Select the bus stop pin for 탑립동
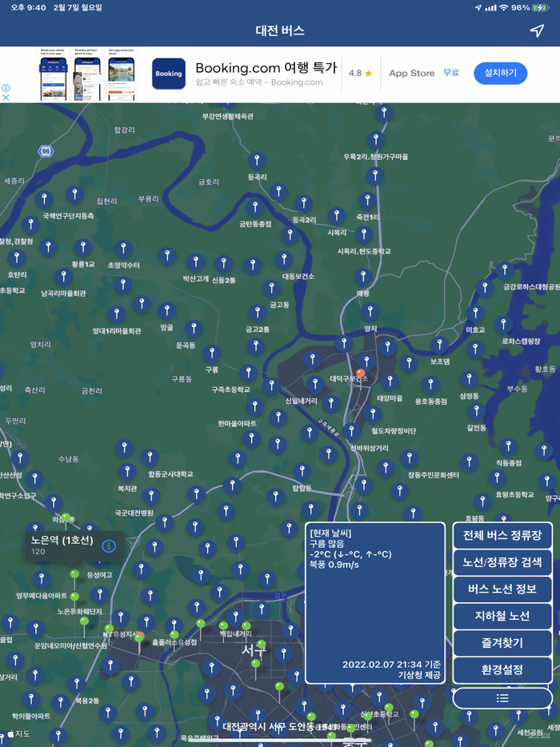The width and height of the screenshot is (560, 747). pos(302,473)
